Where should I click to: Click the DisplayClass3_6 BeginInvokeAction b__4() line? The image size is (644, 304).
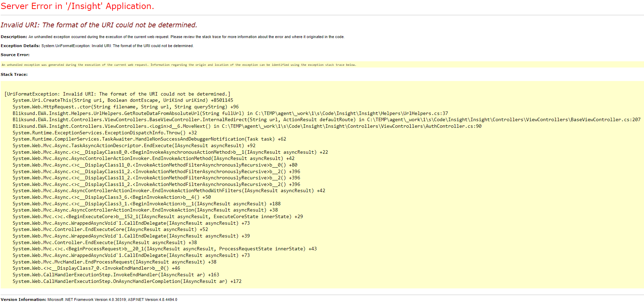pyautogui.click(x=112, y=197)
